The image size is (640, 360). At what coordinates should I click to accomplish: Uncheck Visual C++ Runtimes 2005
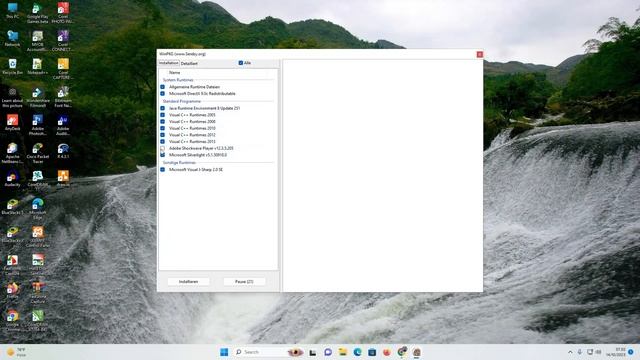coord(162,115)
